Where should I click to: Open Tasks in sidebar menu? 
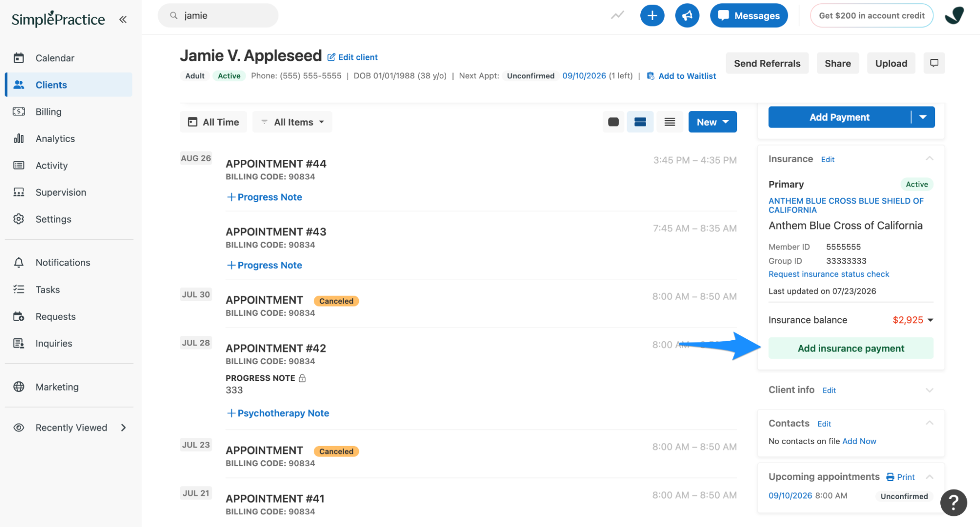[48, 290]
